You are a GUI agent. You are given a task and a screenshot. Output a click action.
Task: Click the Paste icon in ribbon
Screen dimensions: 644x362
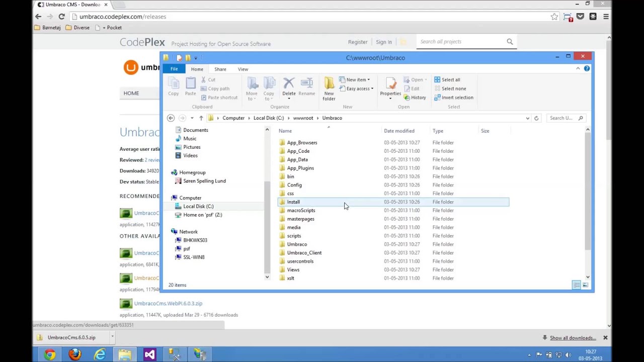(190, 86)
